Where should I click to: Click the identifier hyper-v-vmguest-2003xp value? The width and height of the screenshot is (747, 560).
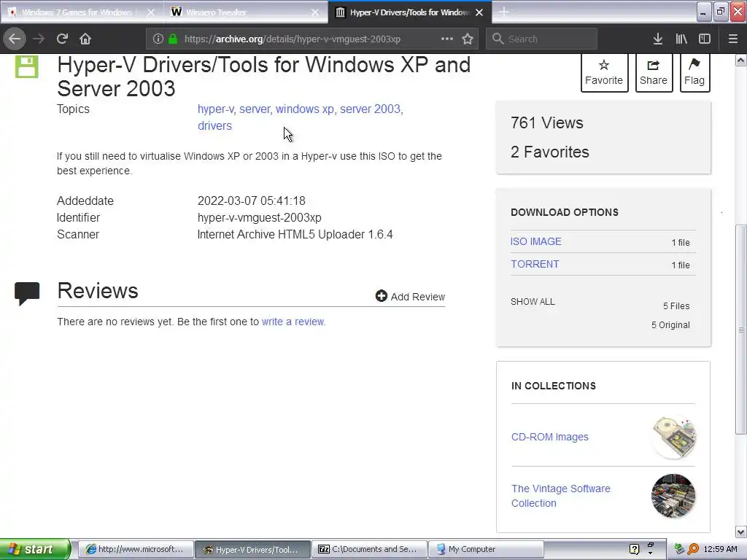(x=260, y=217)
